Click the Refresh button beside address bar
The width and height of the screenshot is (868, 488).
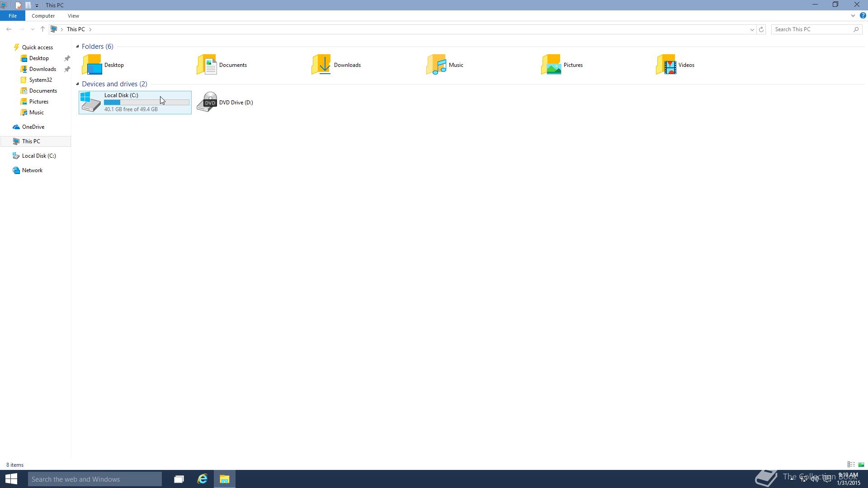pyautogui.click(x=761, y=29)
